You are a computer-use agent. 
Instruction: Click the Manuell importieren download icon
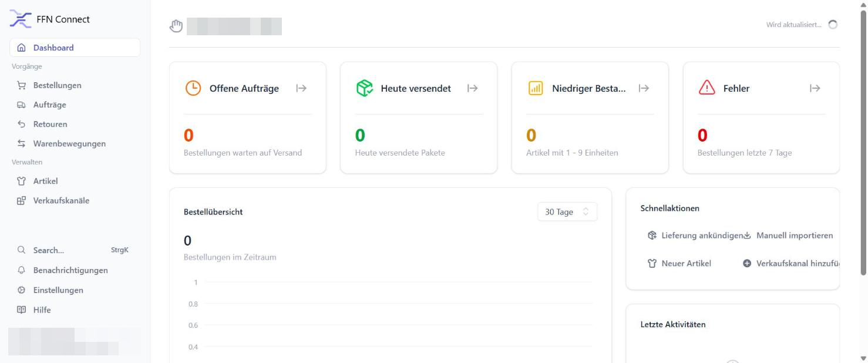coord(747,236)
